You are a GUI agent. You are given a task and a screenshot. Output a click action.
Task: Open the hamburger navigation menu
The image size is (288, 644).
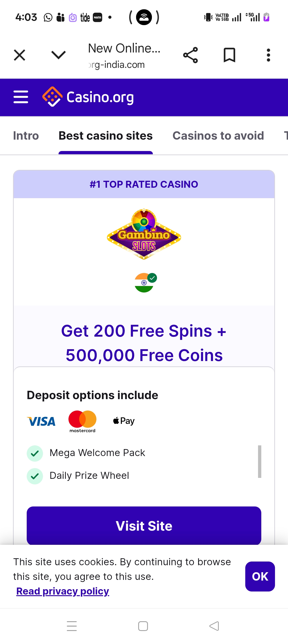21,97
